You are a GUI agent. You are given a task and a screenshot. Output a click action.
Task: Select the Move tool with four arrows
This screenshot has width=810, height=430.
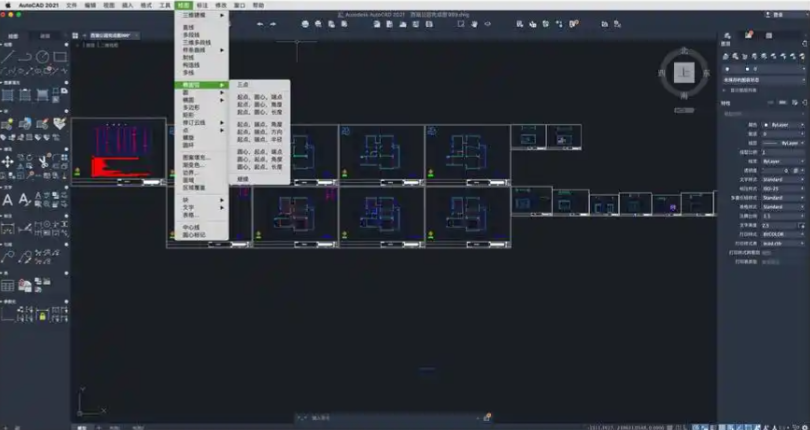(7, 162)
